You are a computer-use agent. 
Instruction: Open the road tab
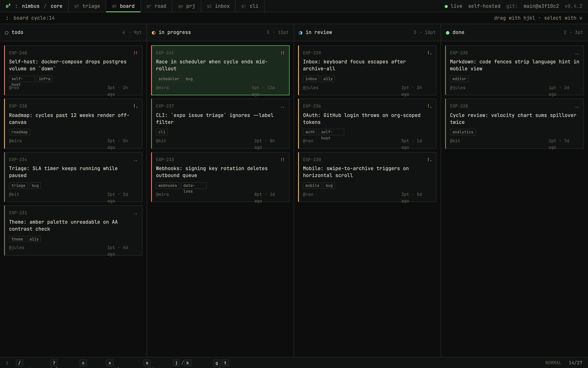pos(156,6)
